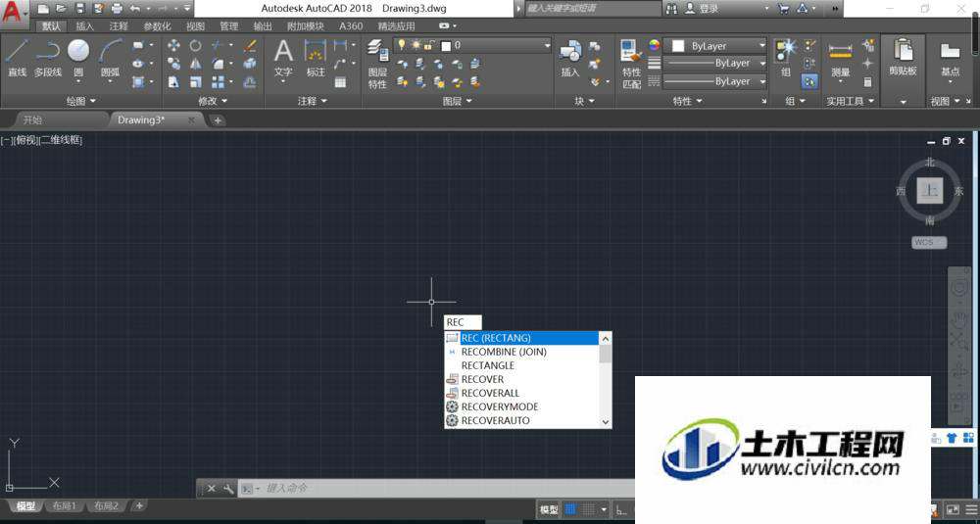
Task: Expand the 绘图 panel dropdown
Action: [x=81, y=101]
